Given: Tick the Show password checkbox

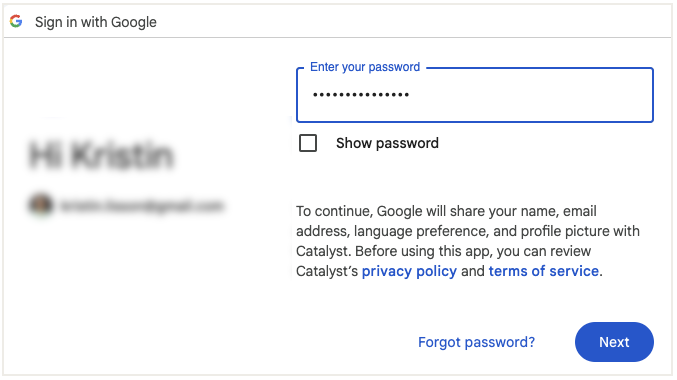Looking at the screenshot, I should pyautogui.click(x=308, y=143).
